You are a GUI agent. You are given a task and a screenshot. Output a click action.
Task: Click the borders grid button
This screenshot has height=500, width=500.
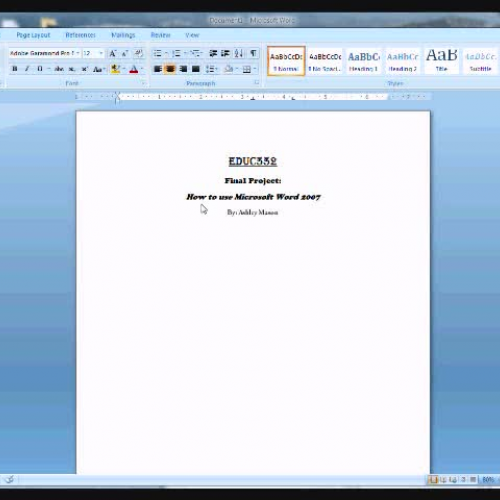(x=247, y=69)
